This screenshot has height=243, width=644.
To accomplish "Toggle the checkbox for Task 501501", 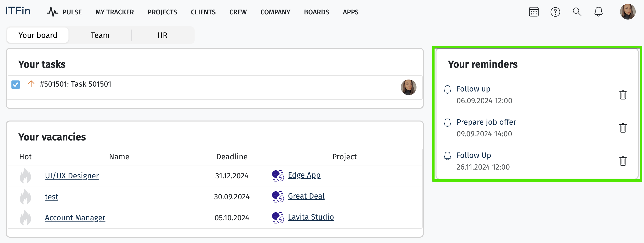I will [15, 84].
